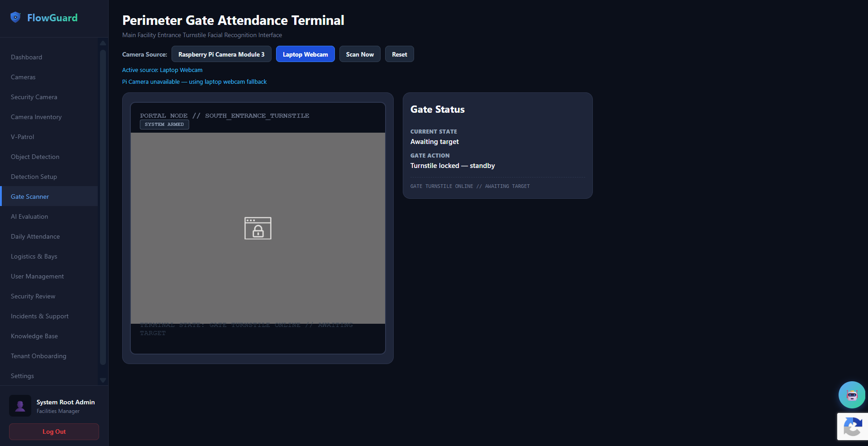Go to Daily Attendance
The height and width of the screenshot is (446, 868).
(49, 236)
